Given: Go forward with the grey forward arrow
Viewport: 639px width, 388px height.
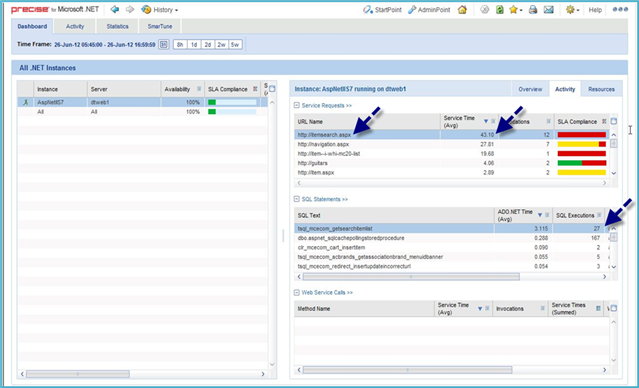Looking at the screenshot, I should (x=130, y=9).
